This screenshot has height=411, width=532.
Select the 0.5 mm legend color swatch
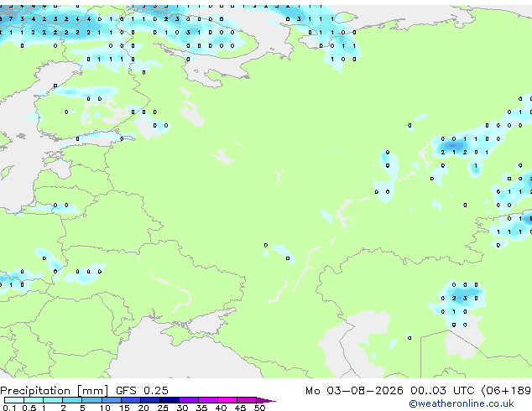click(34, 400)
